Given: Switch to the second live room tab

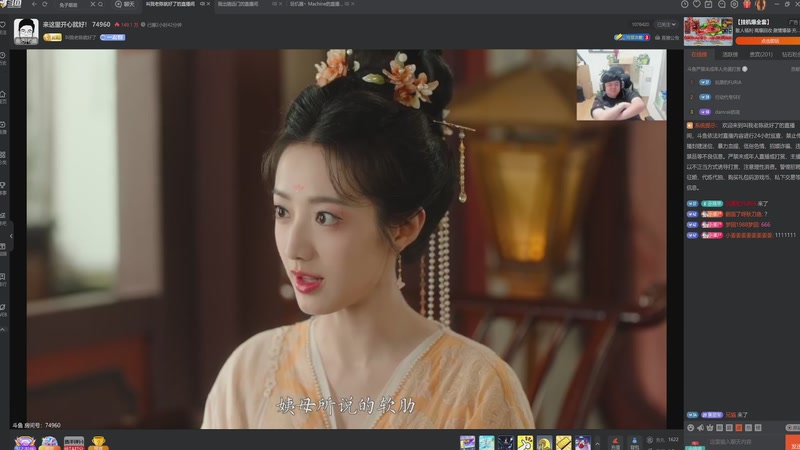Looking at the screenshot, I should click(x=238, y=4).
